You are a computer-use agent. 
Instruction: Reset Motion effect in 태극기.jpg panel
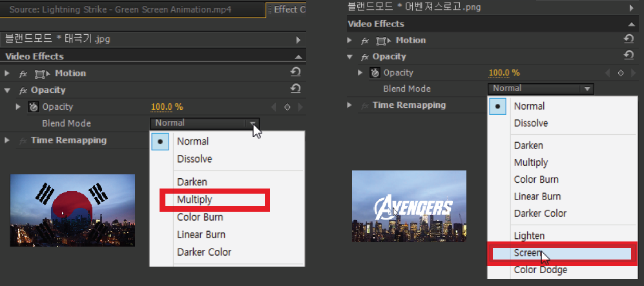coord(295,72)
